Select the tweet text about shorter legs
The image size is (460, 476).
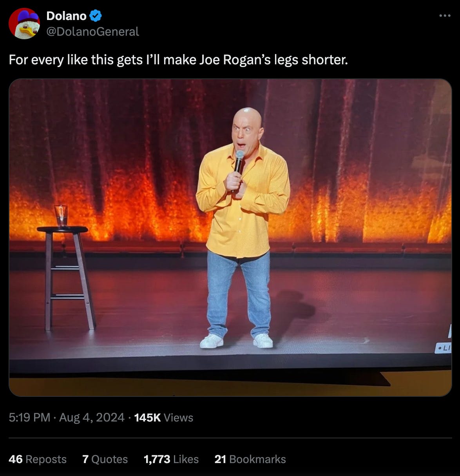(x=178, y=60)
